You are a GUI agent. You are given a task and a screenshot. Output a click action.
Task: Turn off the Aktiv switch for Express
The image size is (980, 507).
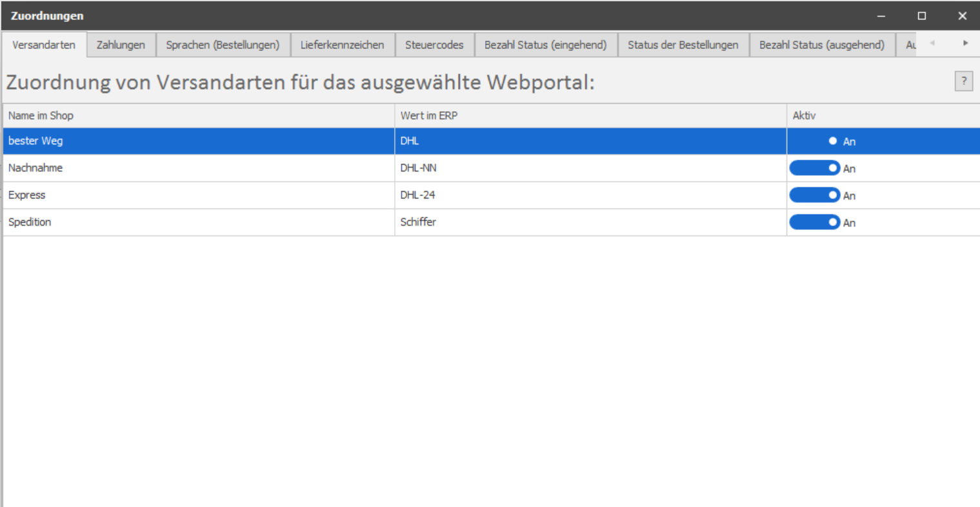tap(815, 195)
